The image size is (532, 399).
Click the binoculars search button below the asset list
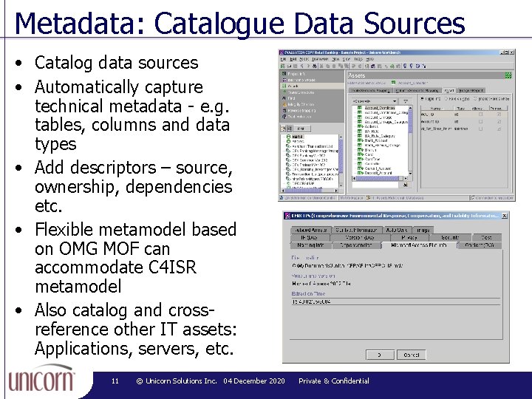click(406, 185)
